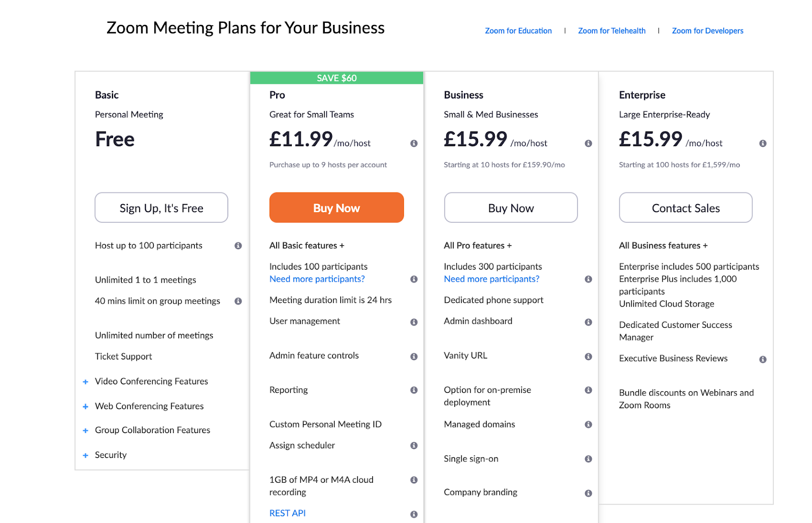Image resolution: width=812 pixels, height=523 pixels.
Task: Show info for 40 mins limit on meetings
Action: (x=238, y=301)
